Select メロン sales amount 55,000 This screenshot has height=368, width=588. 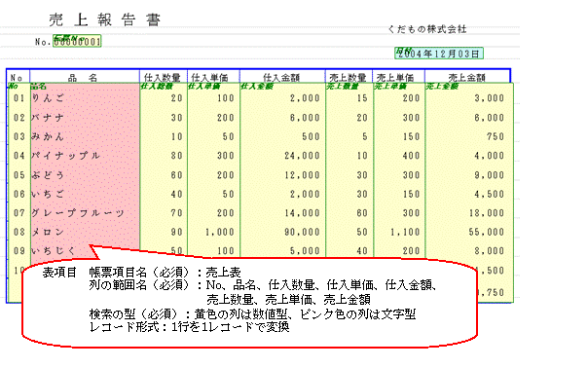click(487, 232)
